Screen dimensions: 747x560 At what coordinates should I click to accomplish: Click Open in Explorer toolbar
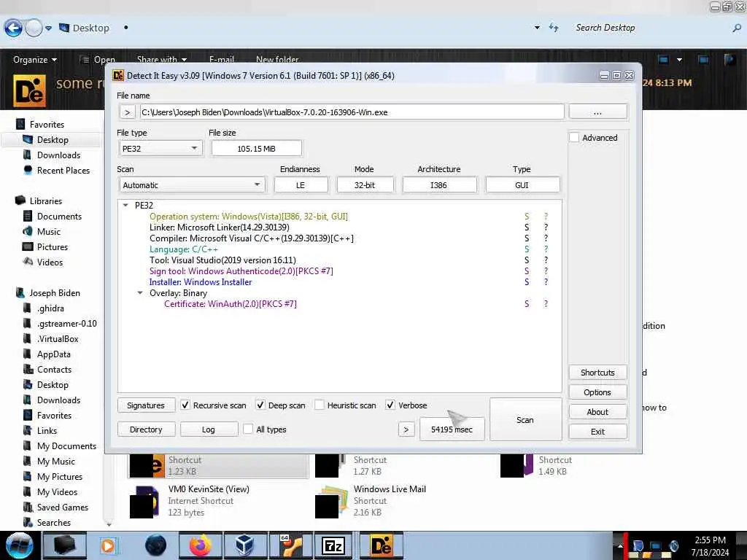point(98,60)
